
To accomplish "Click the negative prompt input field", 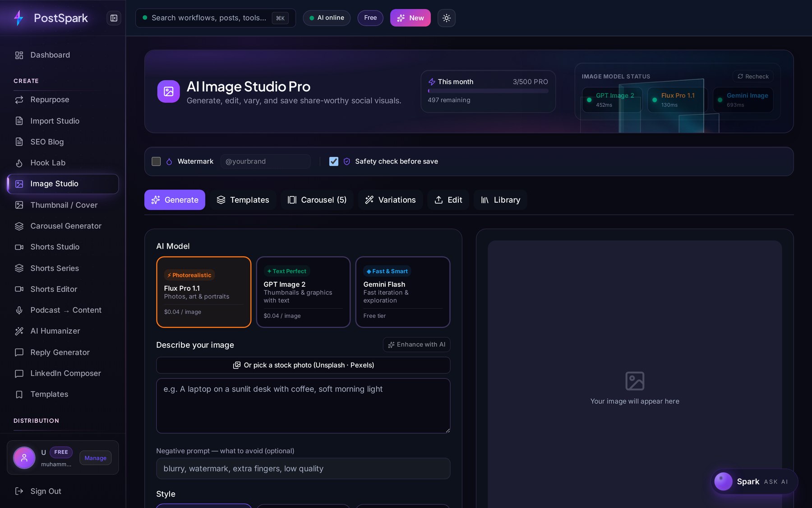I will pyautogui.click(x=303, y=469).
